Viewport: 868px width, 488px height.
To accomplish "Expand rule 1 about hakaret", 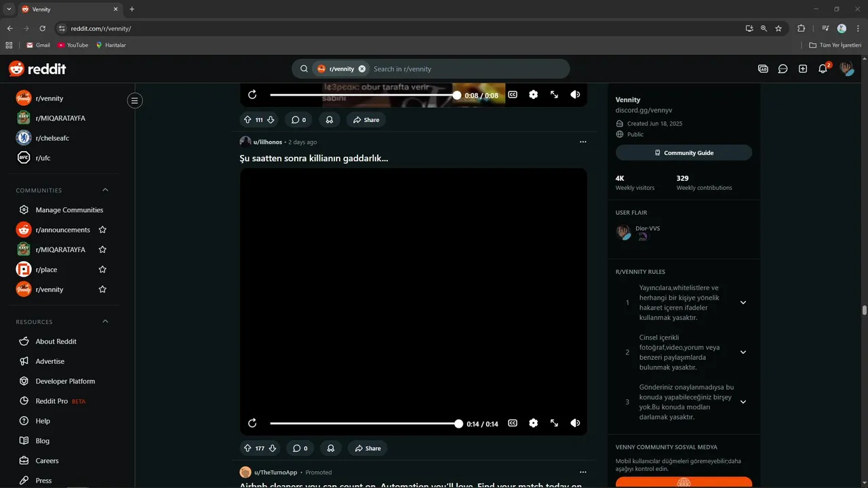I will coord(743,302).
